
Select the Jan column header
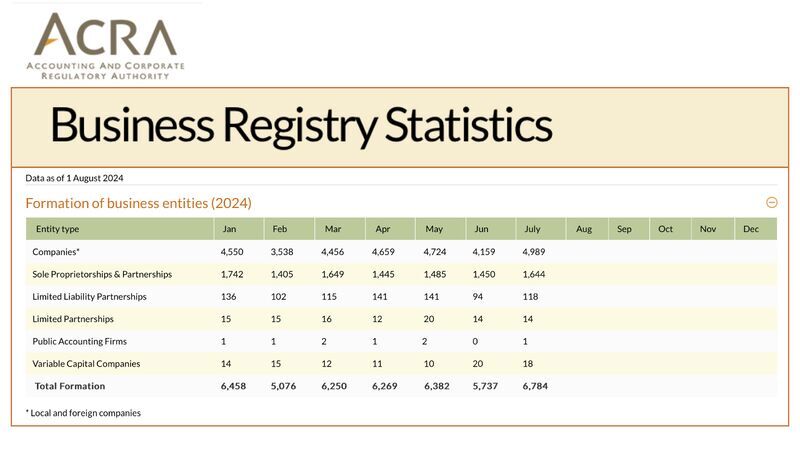(229, 229)
